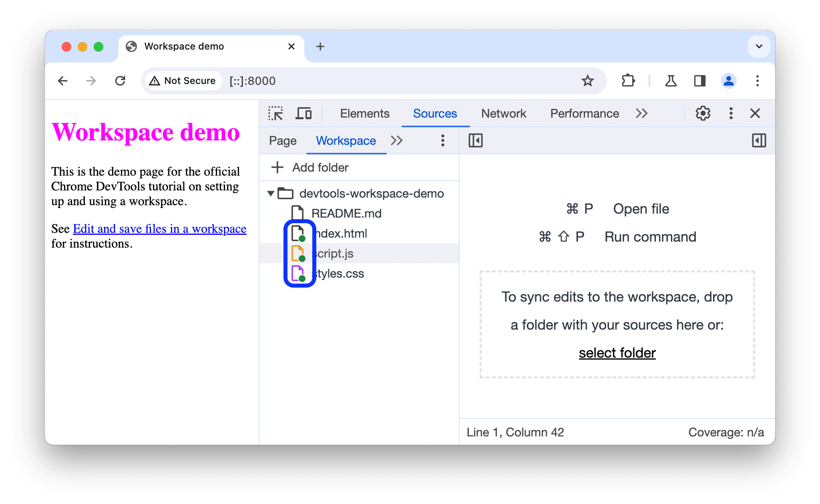This screenshot has height=504, width=820.
Task: Click the Inspect element icon
Action: pos(275,114)
